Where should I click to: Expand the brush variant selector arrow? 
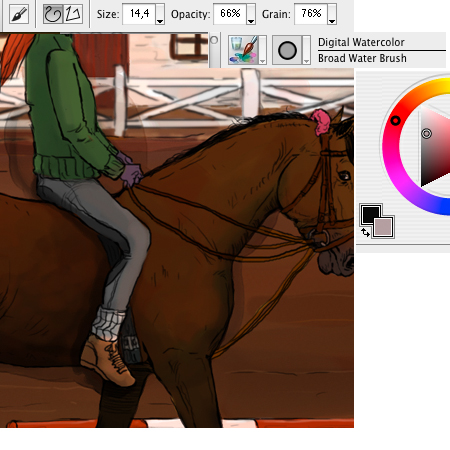coord(306,50)
